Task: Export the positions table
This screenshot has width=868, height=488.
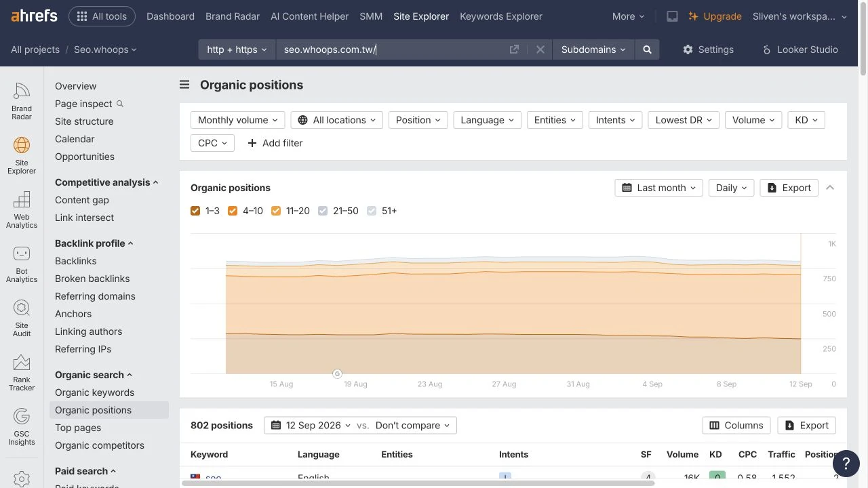Action: tap(806, 426)
